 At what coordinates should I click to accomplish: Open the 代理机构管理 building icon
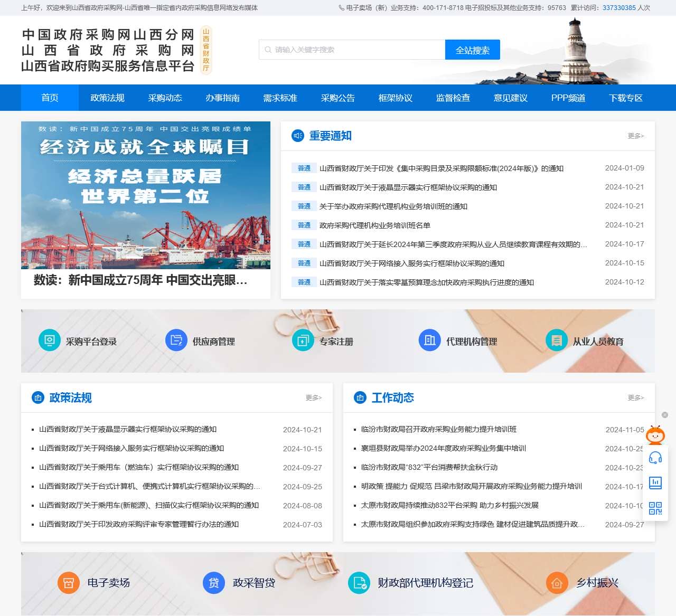(430, 340)
